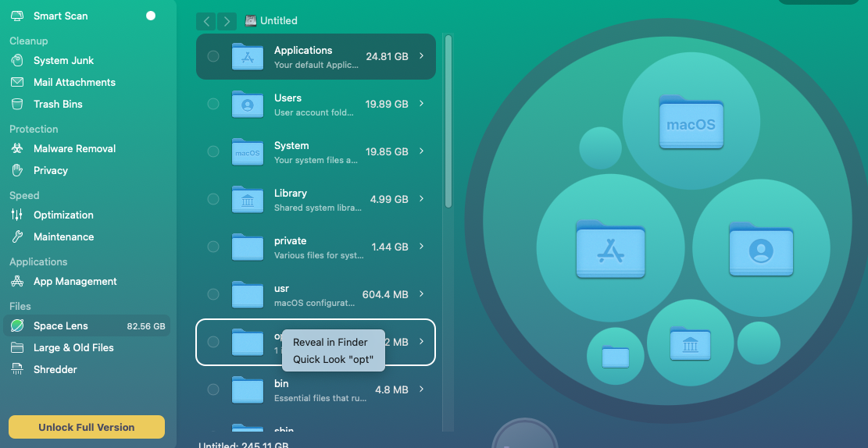The image size is (868, 448).
Task: Check the Applications row selection circle
Action: tap(213, 56)
